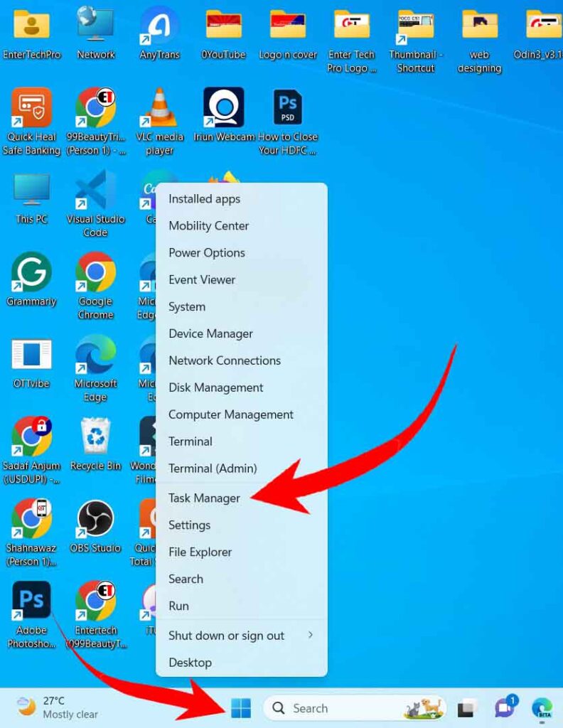Open OBS Studio desktop shortcut

click(95, 519)
